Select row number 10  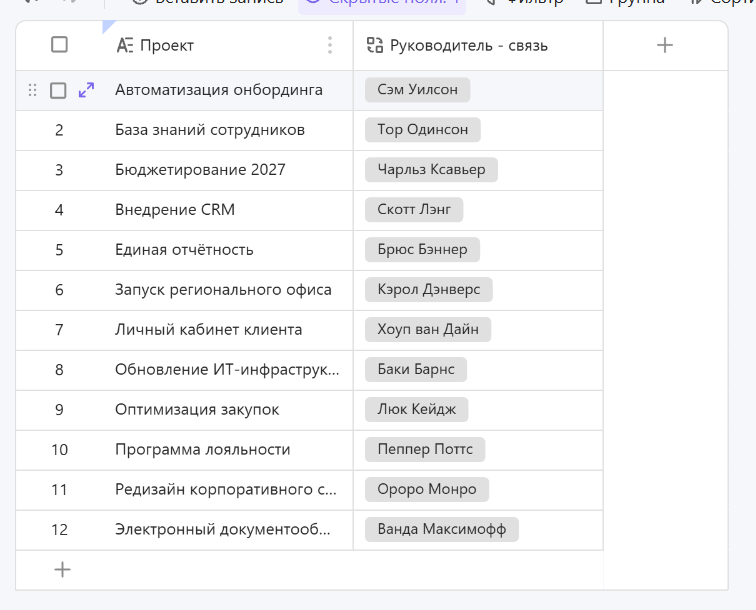click(x=59, y=450)
